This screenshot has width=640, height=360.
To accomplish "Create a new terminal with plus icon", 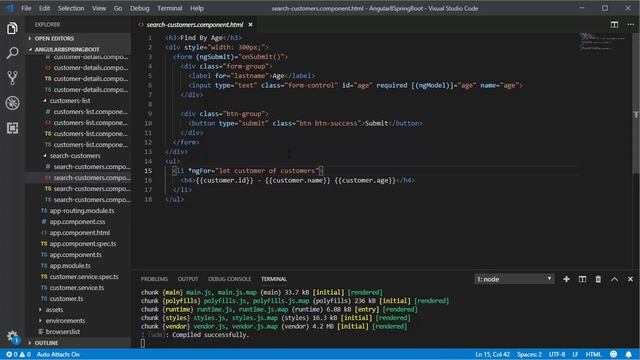I will tap(566, 279).
